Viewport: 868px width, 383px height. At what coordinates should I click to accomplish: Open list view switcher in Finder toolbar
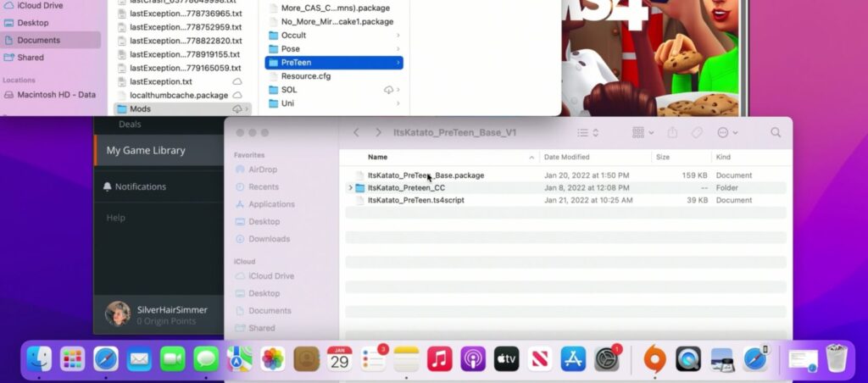(x=587, y=133)
